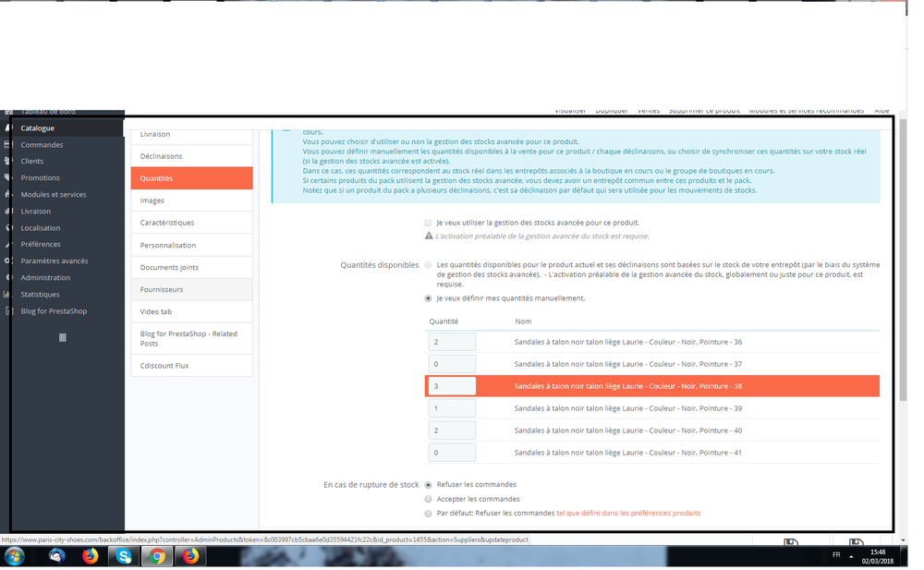Open Skype from the taskbar
Screen dimensions: 924x570
pyautogui.click(x=124, y=556)
